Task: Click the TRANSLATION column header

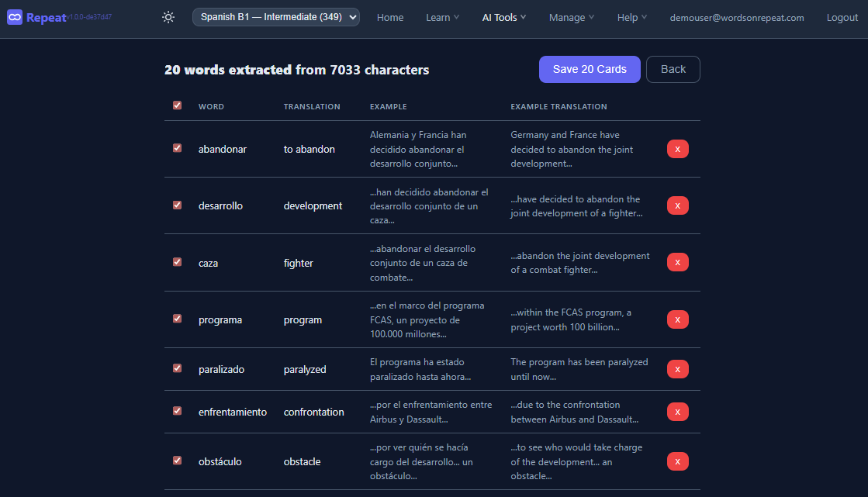Action: (x=312, y=106)
